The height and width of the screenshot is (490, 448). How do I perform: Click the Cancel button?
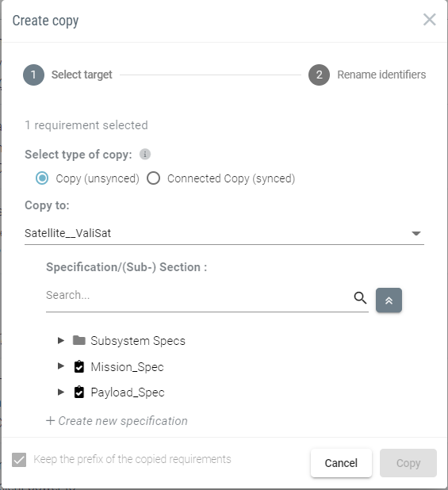point(341,463)
